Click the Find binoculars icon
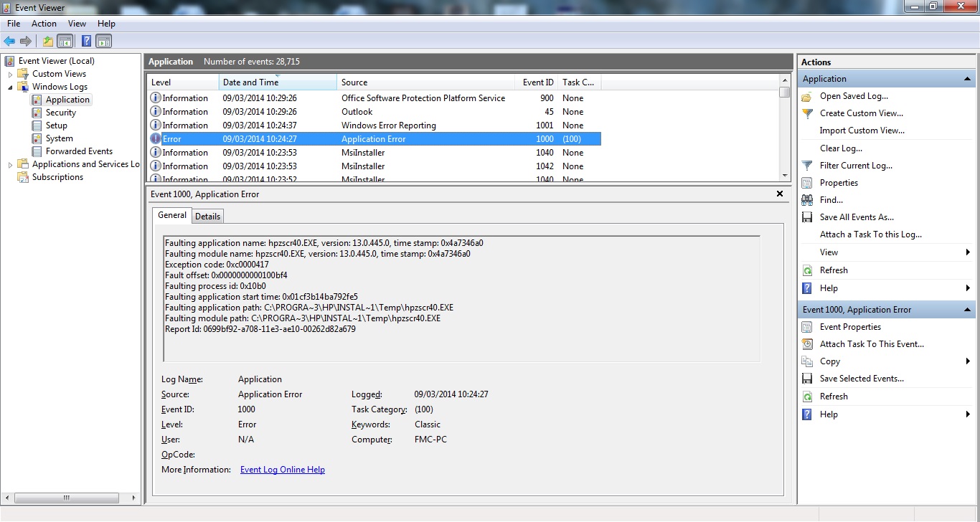980x522 pixels. click(x=807, y=200)
